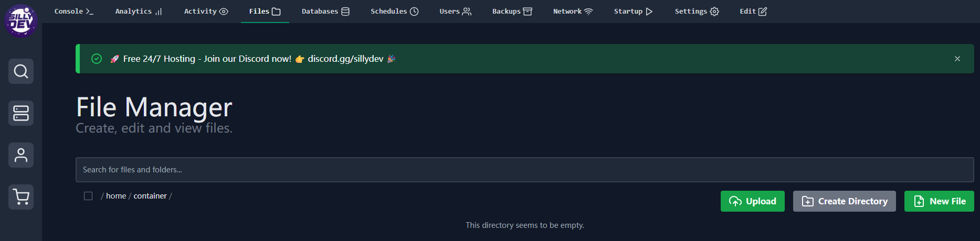Open the Network tab
This screenshot has width=980, height=241.
[573, 12]
